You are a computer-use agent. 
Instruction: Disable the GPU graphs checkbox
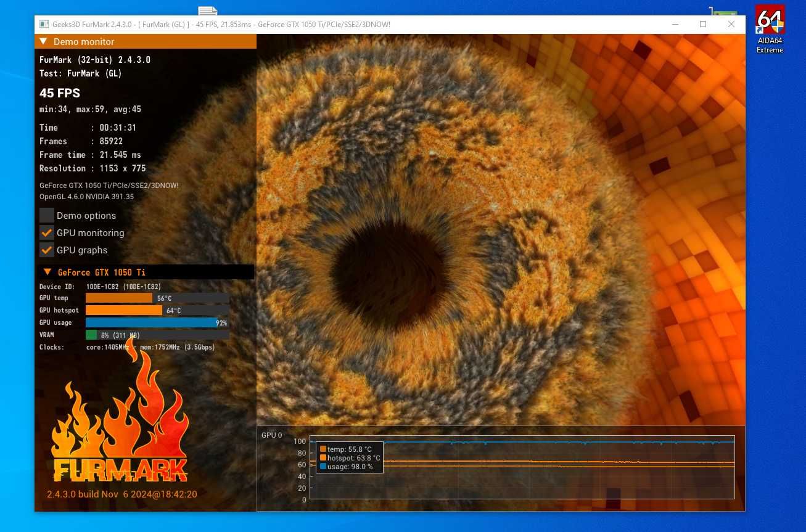47,250
